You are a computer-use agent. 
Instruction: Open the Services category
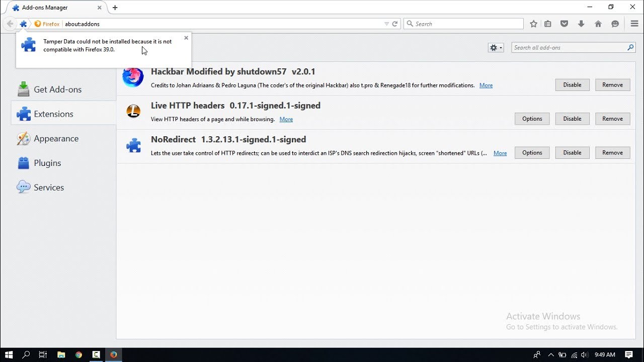(63, 187)
